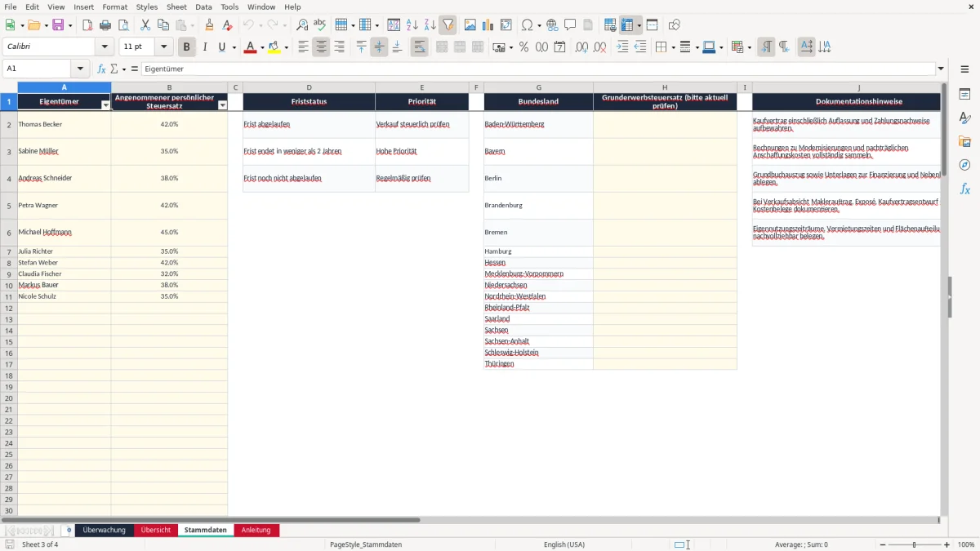The width and height of the screenshot is (980, 551).
Task: Click the English (USA) language status
Action: click(x=564, y=544)
